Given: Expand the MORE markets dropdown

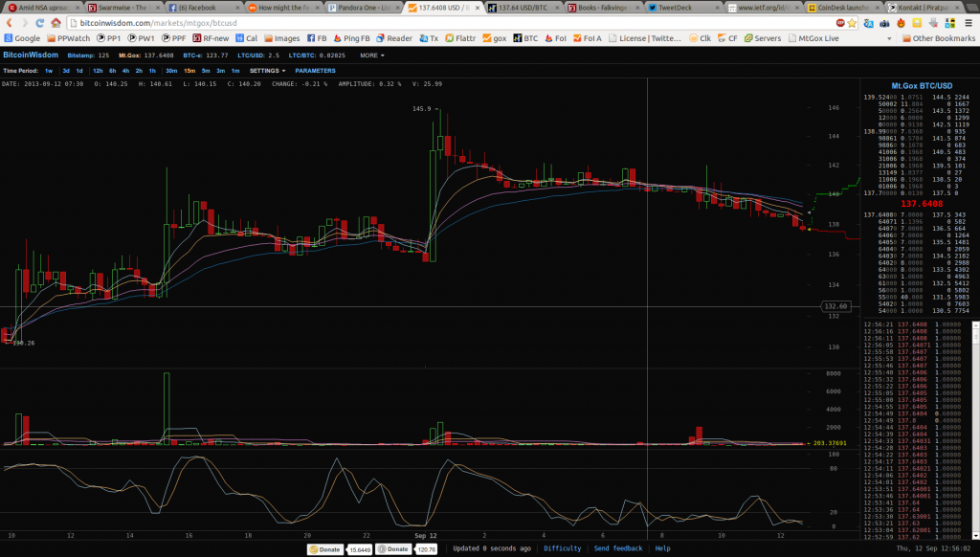Looking at the screenshot, I should 372,56.
